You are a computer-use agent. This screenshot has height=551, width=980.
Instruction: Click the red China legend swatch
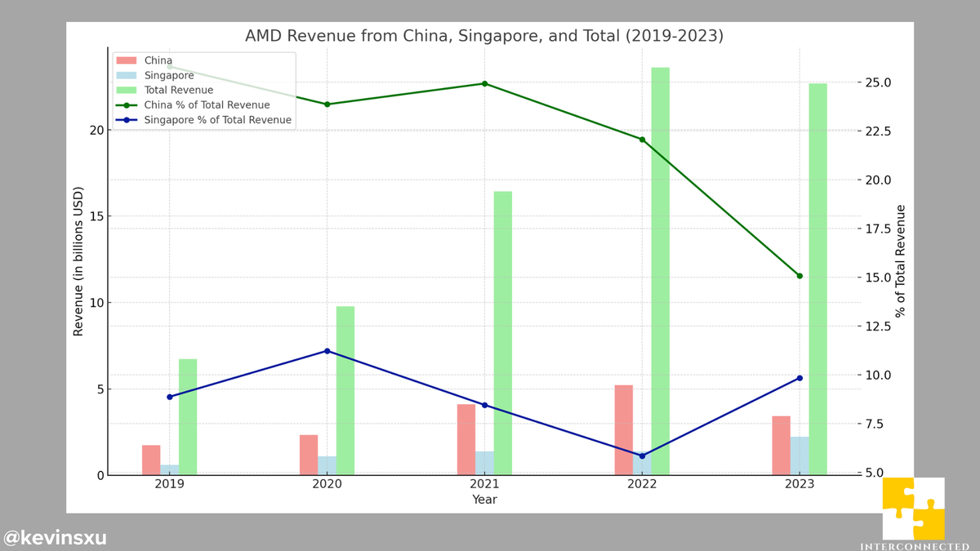point(127,60)
